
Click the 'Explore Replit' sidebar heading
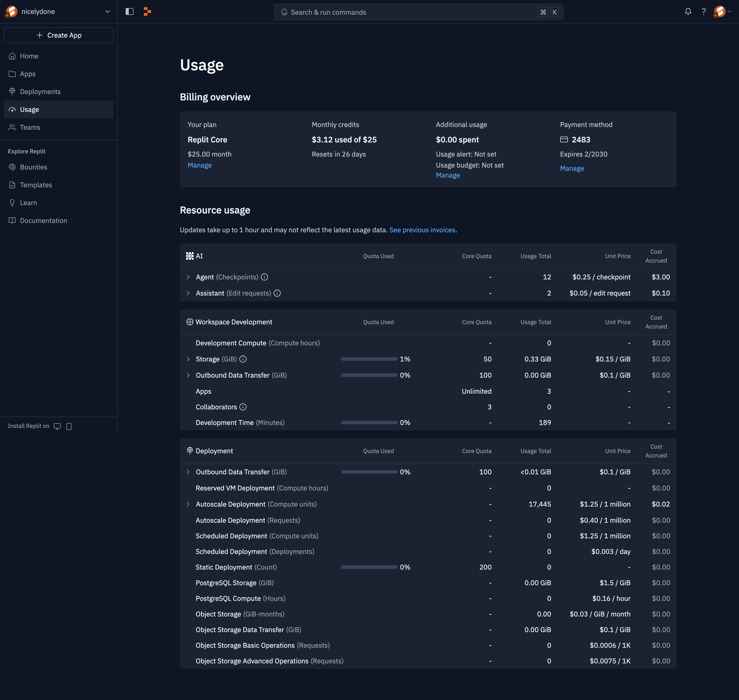(x=26, y=151)
